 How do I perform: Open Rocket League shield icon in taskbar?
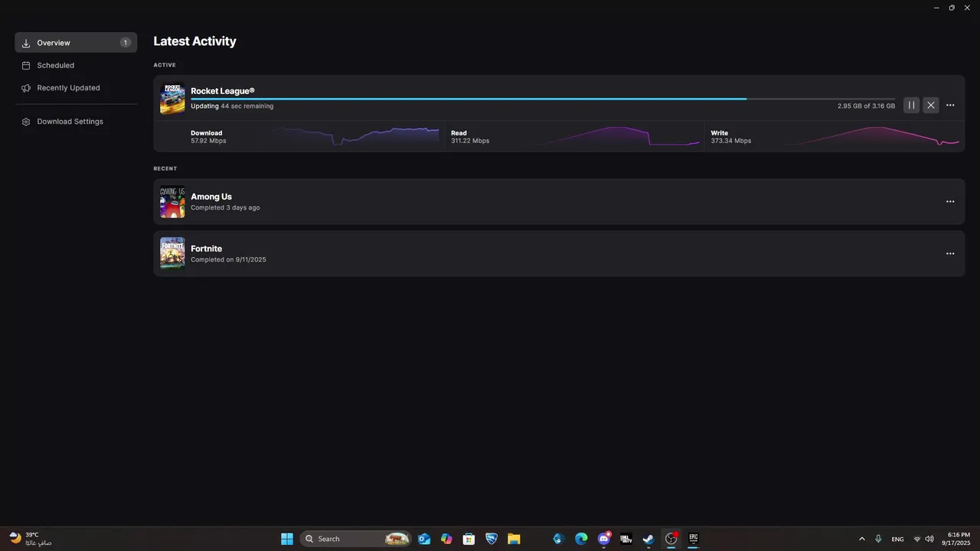[x=492, y=539]
